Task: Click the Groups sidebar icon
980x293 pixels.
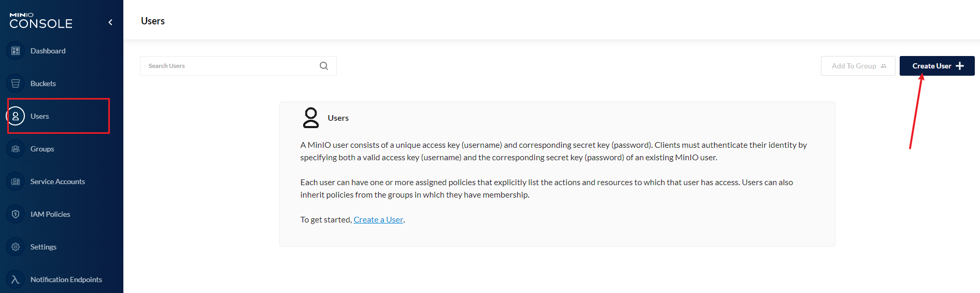Action: coord(16,149)
